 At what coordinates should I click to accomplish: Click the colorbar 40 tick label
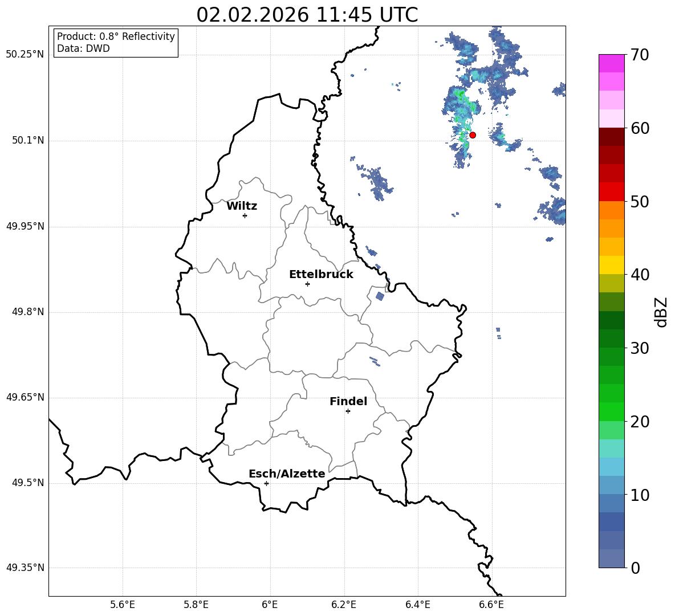click(640, 275)
